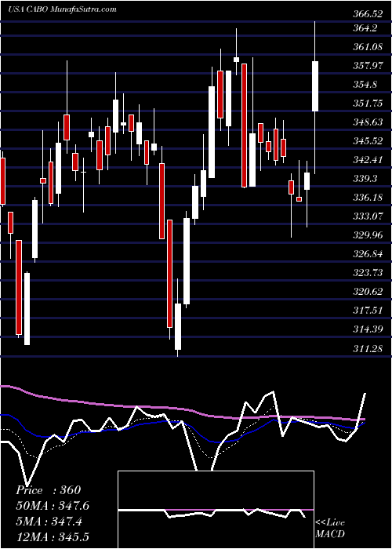
Task: Click the 361.08 price axis label
Action: [x=368, y=47]
